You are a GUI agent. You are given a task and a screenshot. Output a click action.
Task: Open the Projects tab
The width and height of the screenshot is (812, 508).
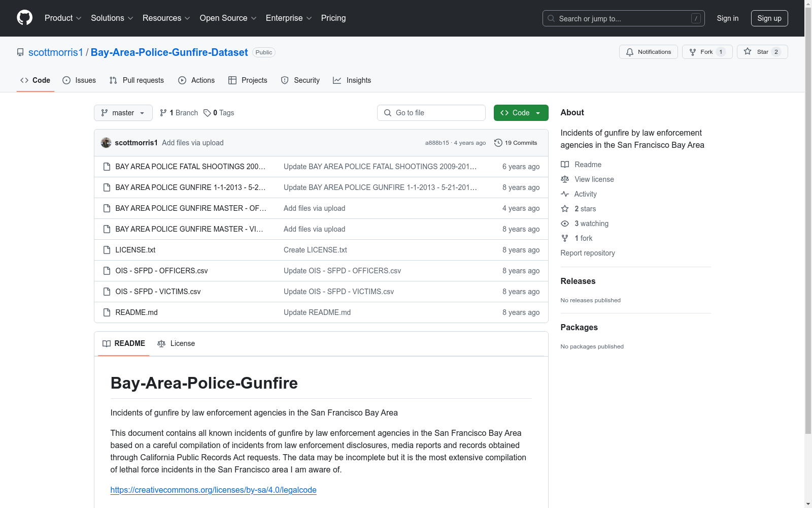point(248,80)
